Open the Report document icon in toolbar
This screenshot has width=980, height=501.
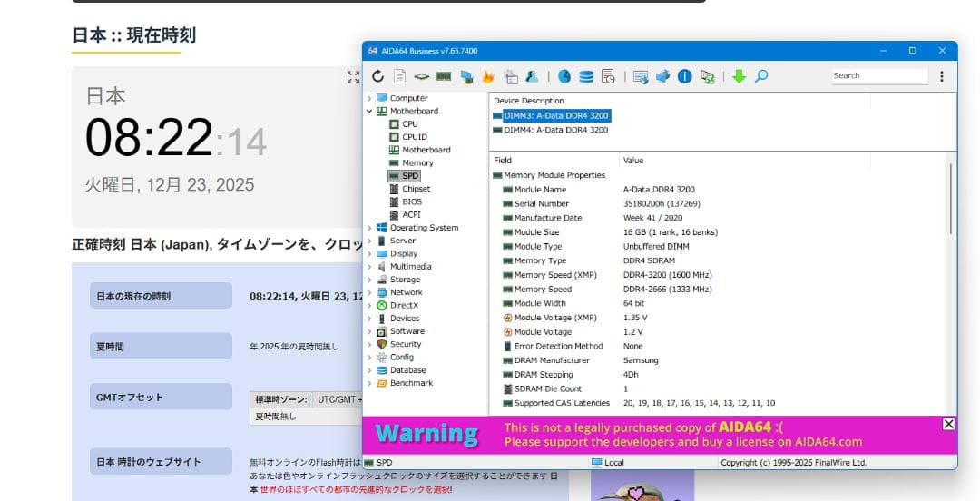pos(399,76)
